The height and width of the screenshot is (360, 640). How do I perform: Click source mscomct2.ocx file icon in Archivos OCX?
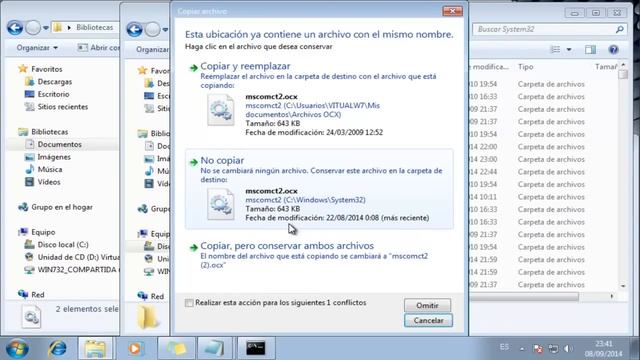coord(220,110)
